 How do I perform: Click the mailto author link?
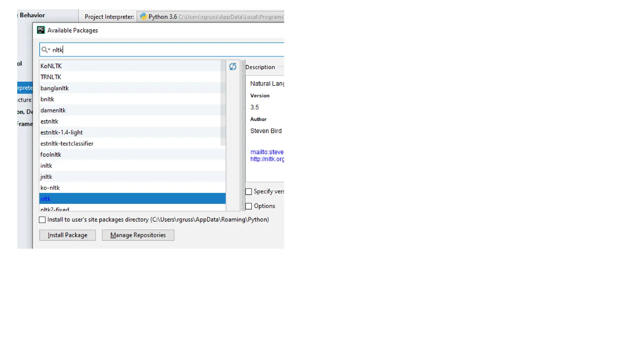coord(267,152)
